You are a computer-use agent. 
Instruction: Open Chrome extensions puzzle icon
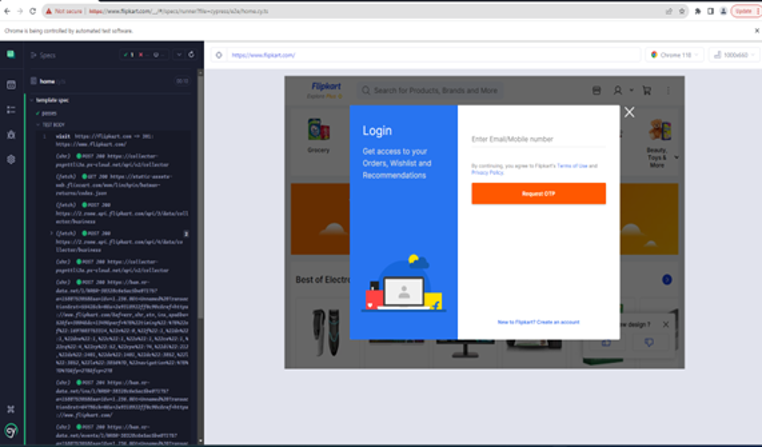[x=698, y=11]
